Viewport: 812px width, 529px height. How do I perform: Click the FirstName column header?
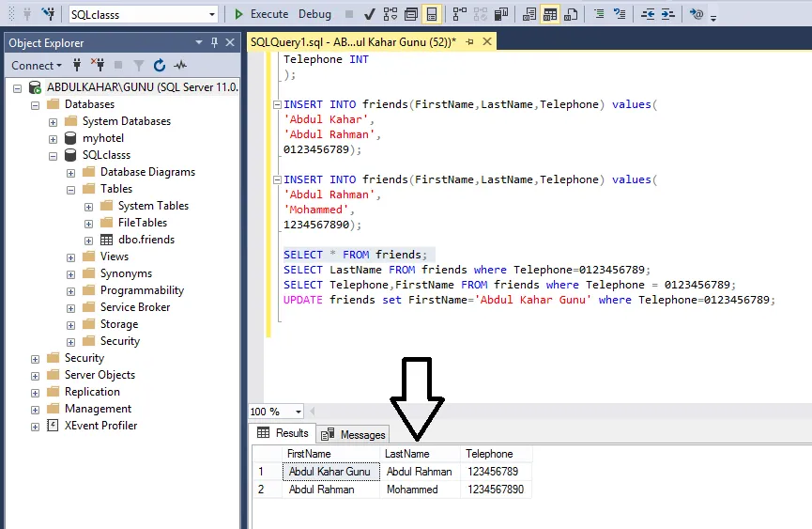point(331,454)
